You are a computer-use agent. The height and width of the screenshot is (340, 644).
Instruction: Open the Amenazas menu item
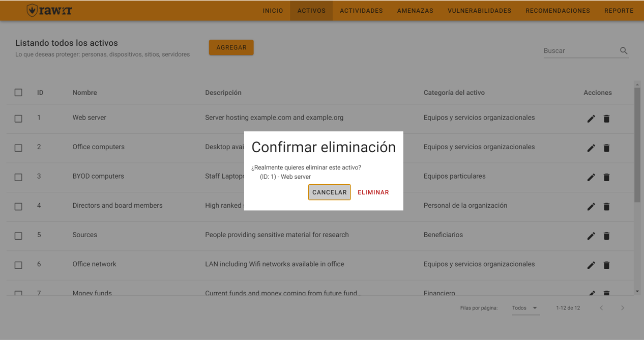point(415,11)
